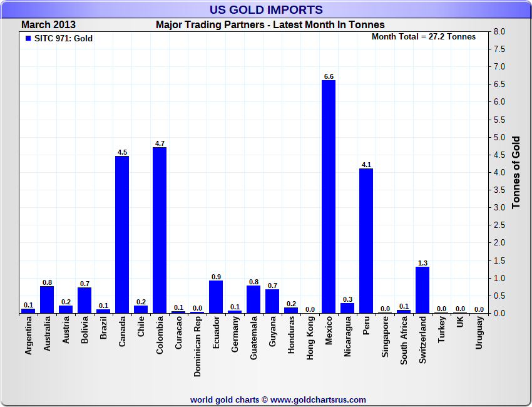Viewport: 532px width, 407px height.
Task: Open the www.goldchartsrus.com link in footer
Action: click(x=318, y=400)
